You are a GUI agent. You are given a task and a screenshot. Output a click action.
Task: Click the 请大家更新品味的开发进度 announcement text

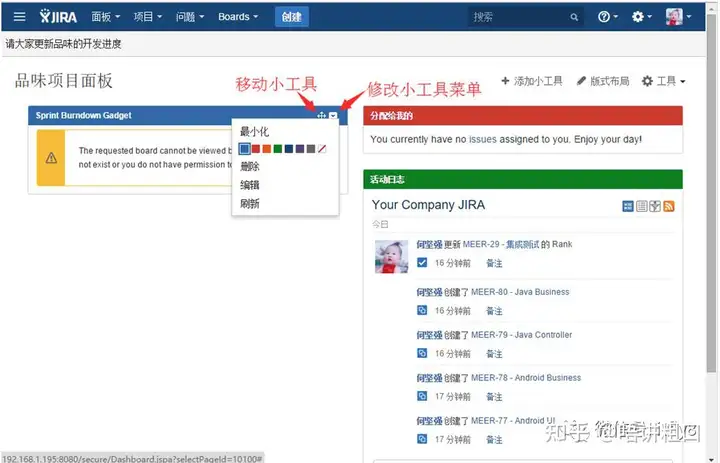(x=63, y=44)
